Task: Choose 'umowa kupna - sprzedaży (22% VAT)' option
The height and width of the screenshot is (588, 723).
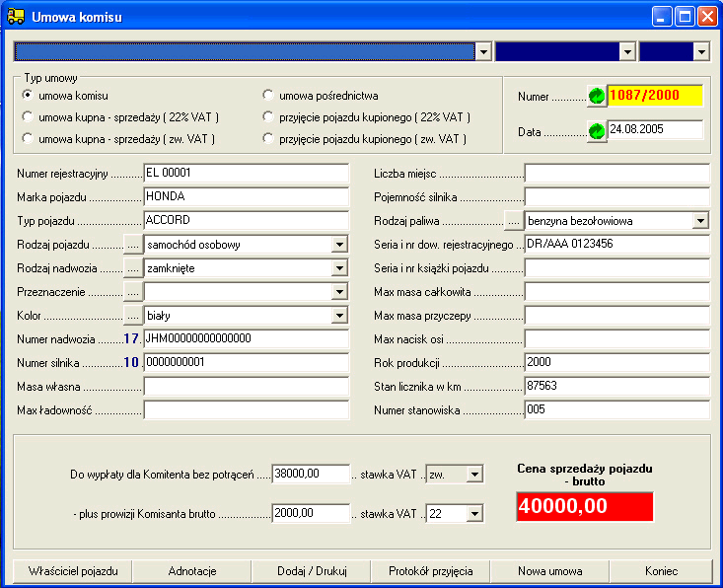Action: pos(28,117)
